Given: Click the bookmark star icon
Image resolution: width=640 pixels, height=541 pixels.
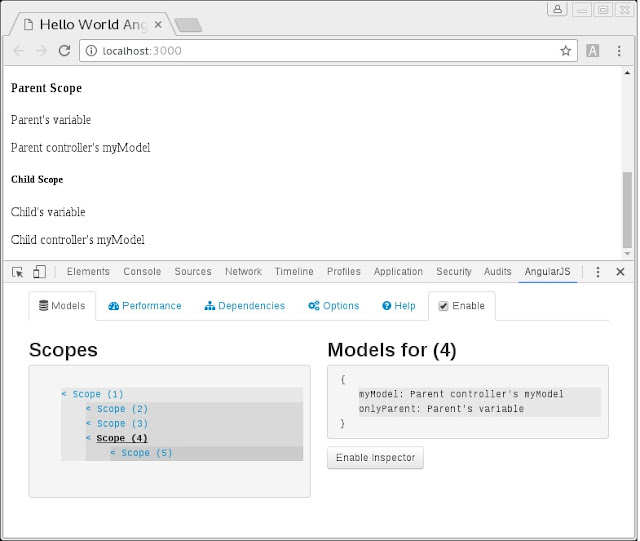Looking at the screenshot, I should pos(566,50).
